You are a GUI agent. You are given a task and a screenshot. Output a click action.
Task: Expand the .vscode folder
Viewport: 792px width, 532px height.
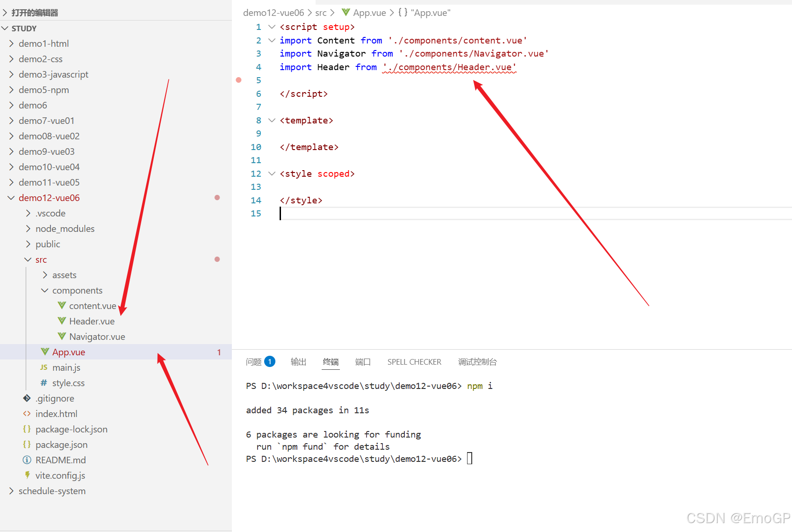28,213
